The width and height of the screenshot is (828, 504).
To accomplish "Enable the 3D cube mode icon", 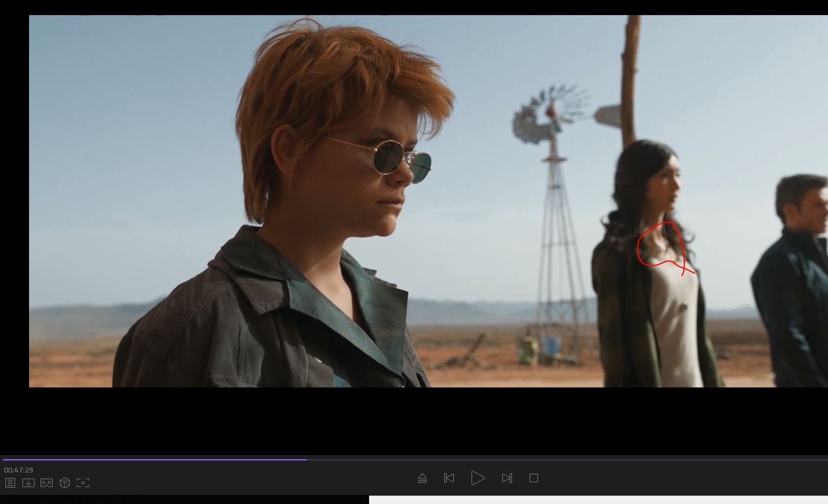I will pyautogui.click(x=65, y=483).
